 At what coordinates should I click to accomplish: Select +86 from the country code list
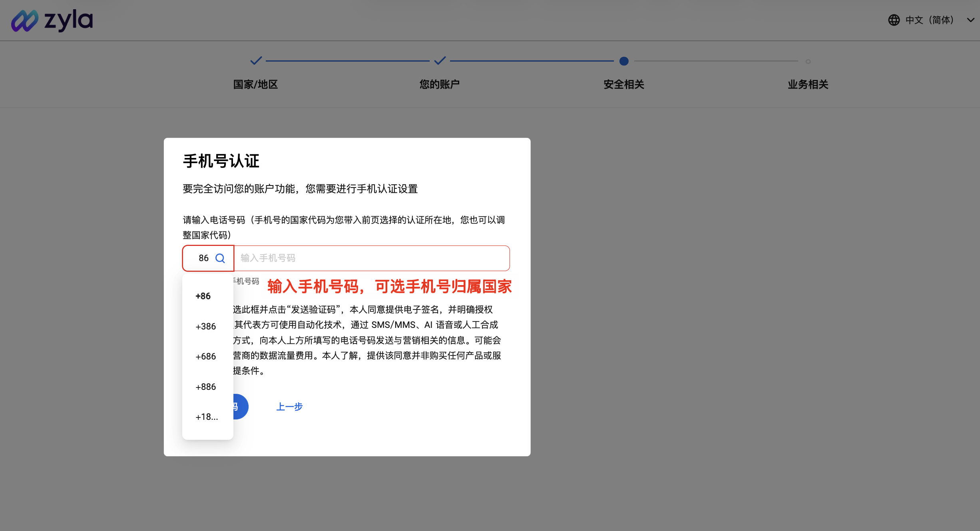pos(203,296)
